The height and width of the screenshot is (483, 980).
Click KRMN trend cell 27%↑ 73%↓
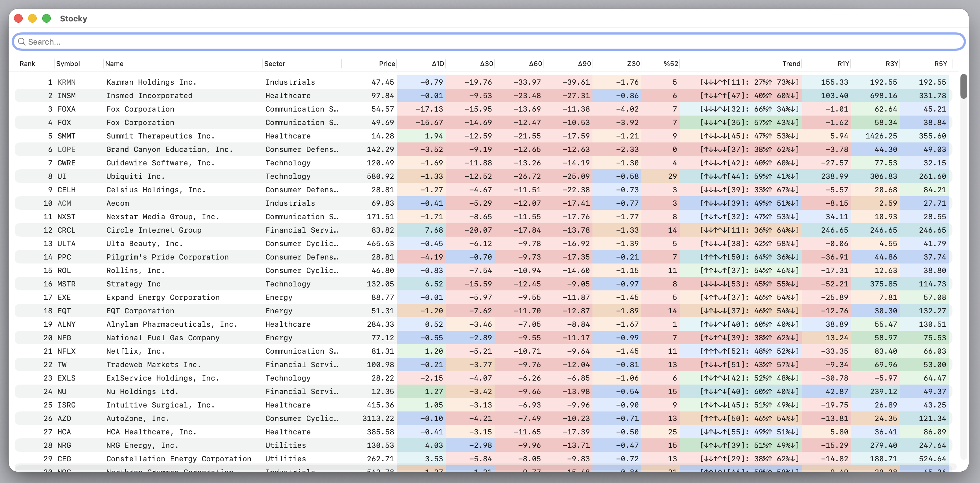coord(749,82)
